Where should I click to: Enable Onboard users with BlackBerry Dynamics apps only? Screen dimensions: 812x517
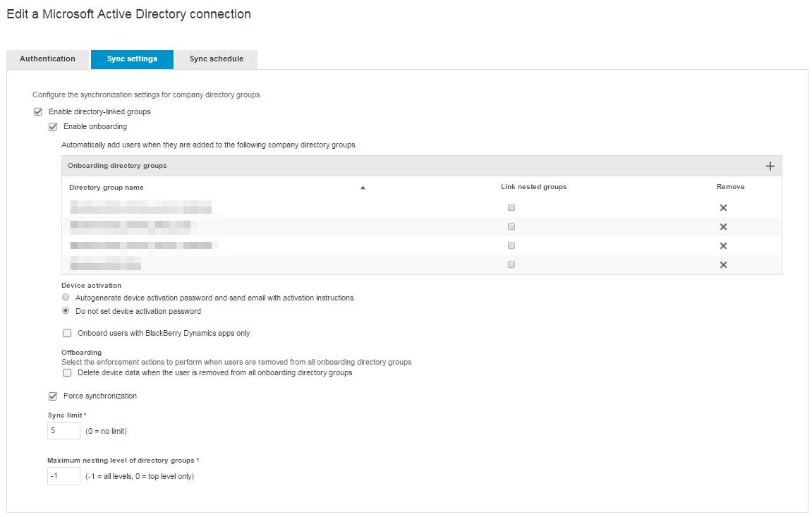(x=67, y=333)
